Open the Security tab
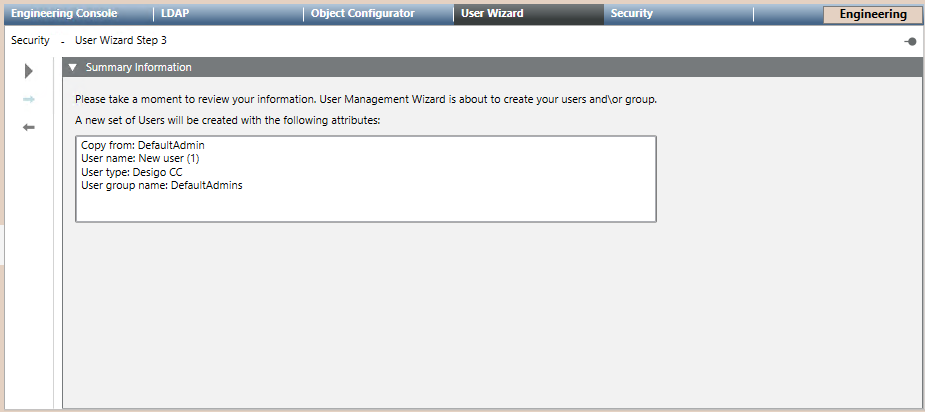Image resolution: width=925 pixels, height=412 pixels. pyautogui.click(x=632, y=14)
